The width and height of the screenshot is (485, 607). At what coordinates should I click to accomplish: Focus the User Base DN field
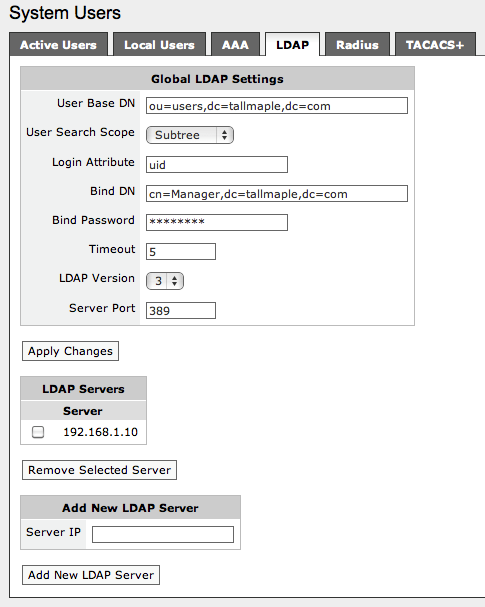tap(277, 106)
